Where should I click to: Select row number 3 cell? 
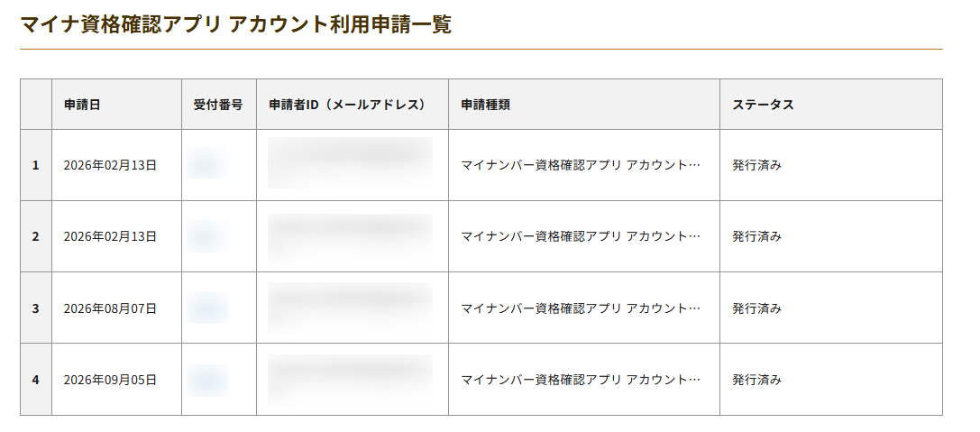point(36,308)
